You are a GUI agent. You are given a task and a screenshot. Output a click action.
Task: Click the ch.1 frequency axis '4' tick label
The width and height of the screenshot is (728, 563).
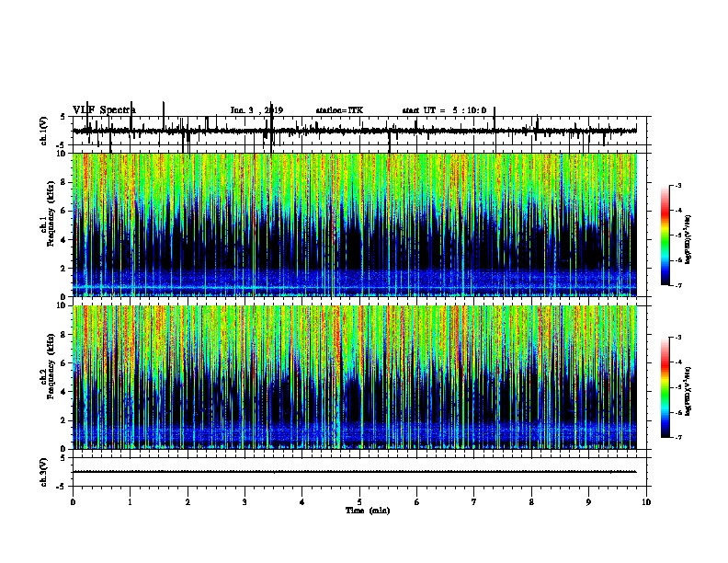tap(63, 240)
